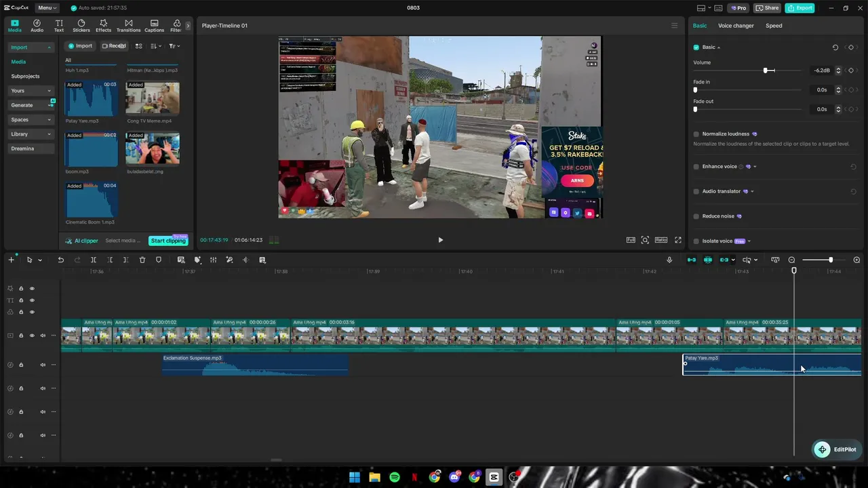Expand the Yours section
868x488 pixels.
[x=31, y=91]
